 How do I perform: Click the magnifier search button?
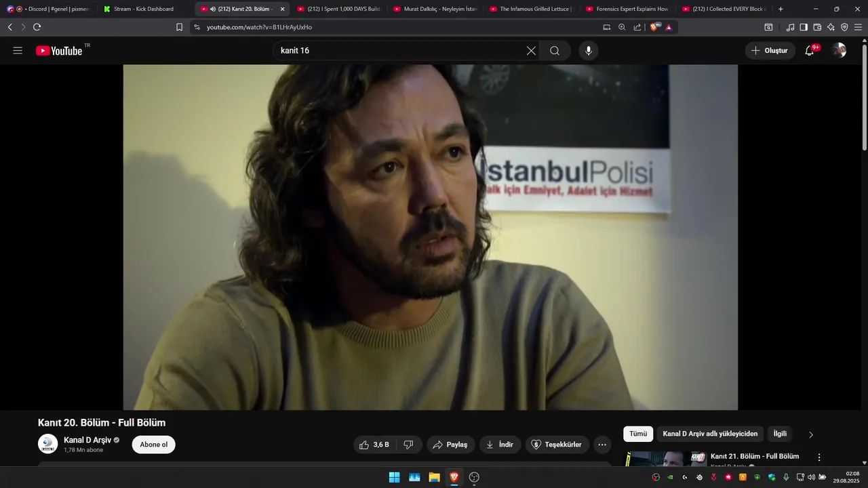pos(555,51)
